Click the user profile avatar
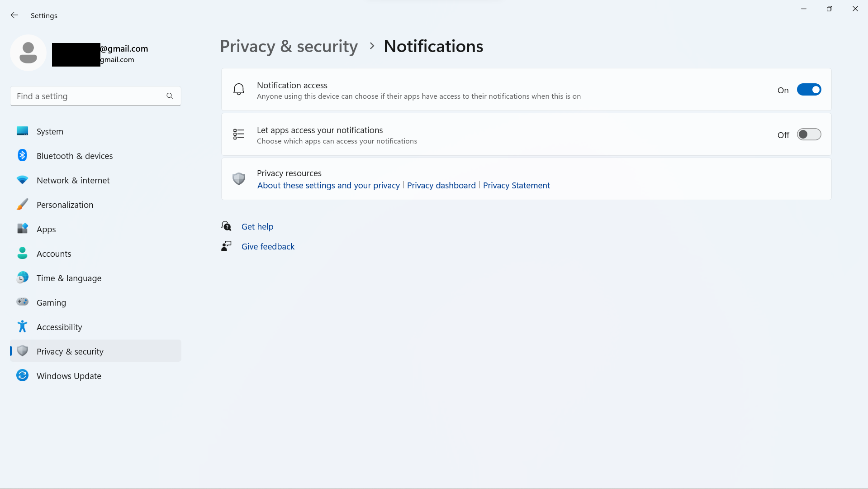868x489 pixels. pyautogui.click(x=28, y=53)
